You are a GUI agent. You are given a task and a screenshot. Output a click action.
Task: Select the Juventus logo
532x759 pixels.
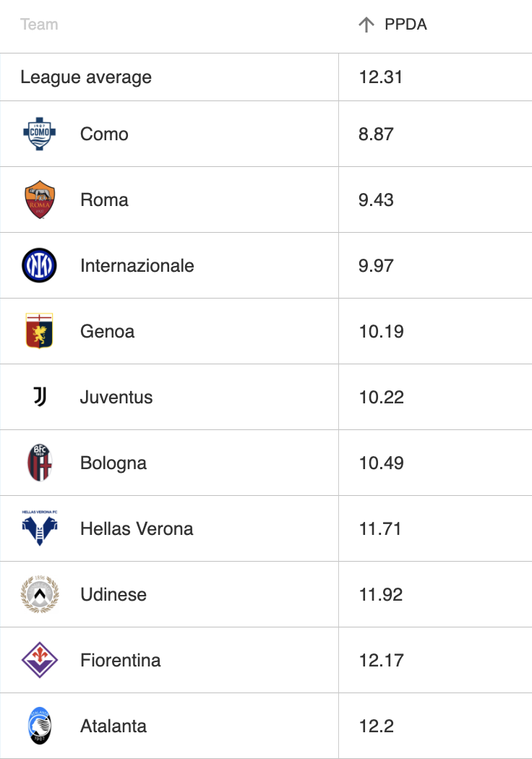[x=40, y=397]
